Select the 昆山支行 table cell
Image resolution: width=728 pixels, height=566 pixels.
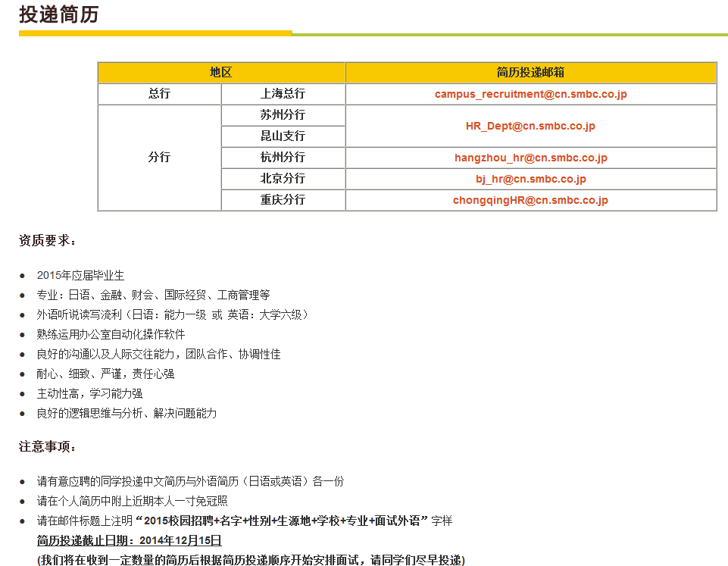283,136
